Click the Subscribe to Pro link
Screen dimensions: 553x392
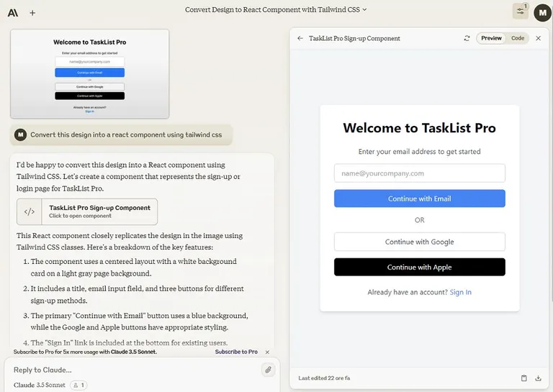click(x=236, y=352)
